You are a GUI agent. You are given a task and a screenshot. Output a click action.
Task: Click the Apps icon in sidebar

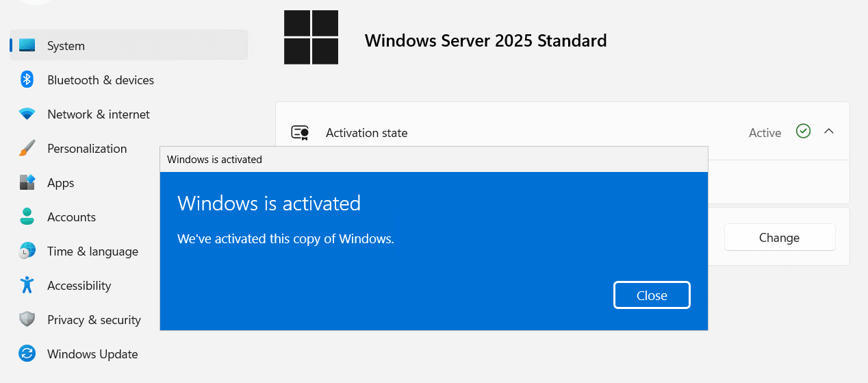[x=27, y=183]
